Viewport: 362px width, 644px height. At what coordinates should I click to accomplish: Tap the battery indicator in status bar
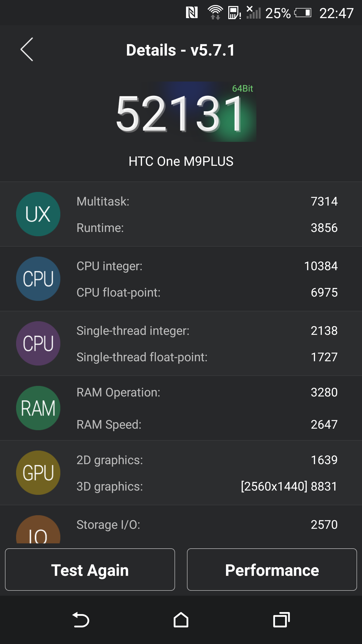tap(303, 13)
